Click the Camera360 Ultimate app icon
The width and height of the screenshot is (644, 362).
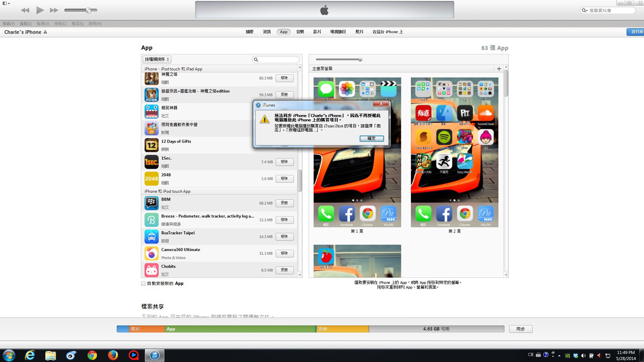(152, 253)
